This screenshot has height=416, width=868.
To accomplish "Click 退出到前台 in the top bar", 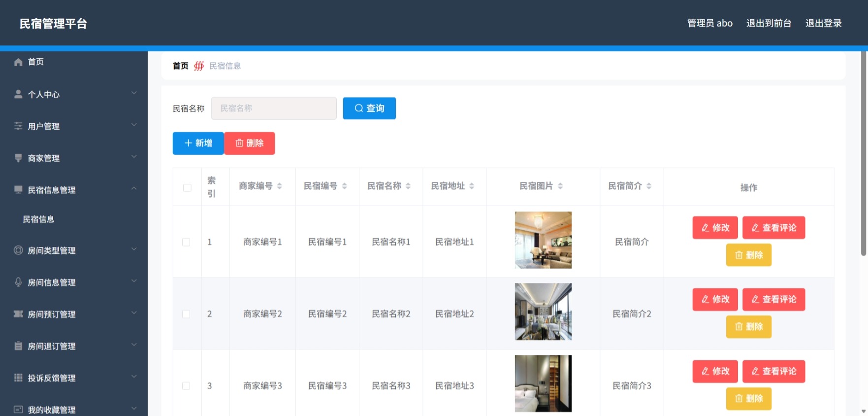I will pyautogui.click(x=769, y=23).
